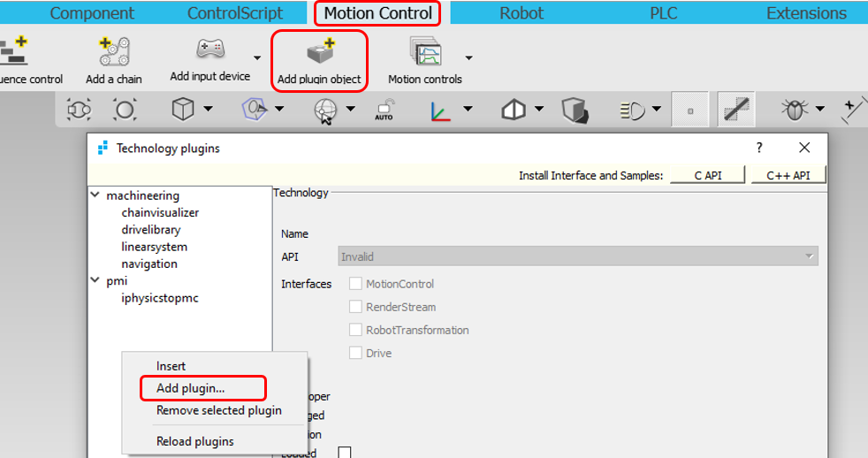Click the Add input device gamepad icon
The height and width of the screenshot is (458, 868).
pyautogui.click(x=209, y=51)
